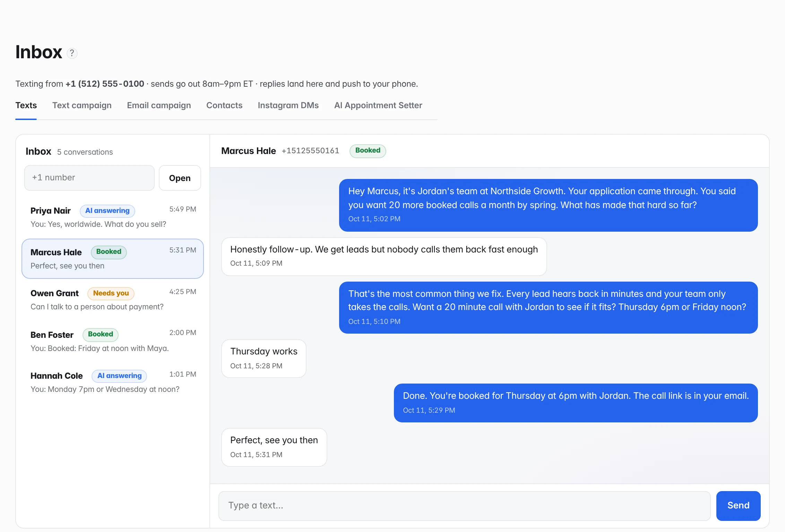The width and height of the screenshot is (785, 532).
Task: Click the Marcus Hale name in conversation header
Action: (x=249, y=151)
